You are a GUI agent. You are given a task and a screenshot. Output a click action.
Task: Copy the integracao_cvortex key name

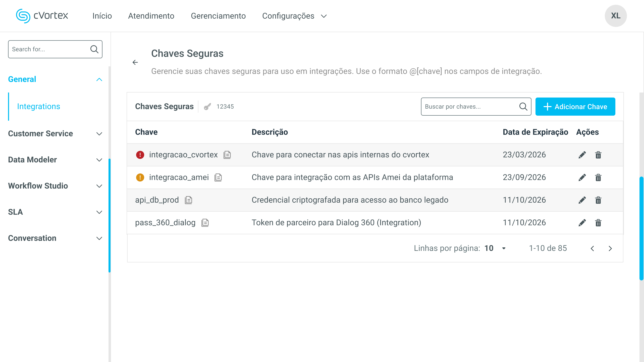click(x=227, y=155)
